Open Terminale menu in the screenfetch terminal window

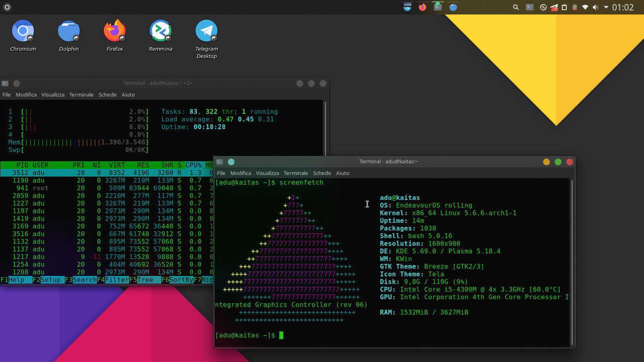click(x=296, y=173)
